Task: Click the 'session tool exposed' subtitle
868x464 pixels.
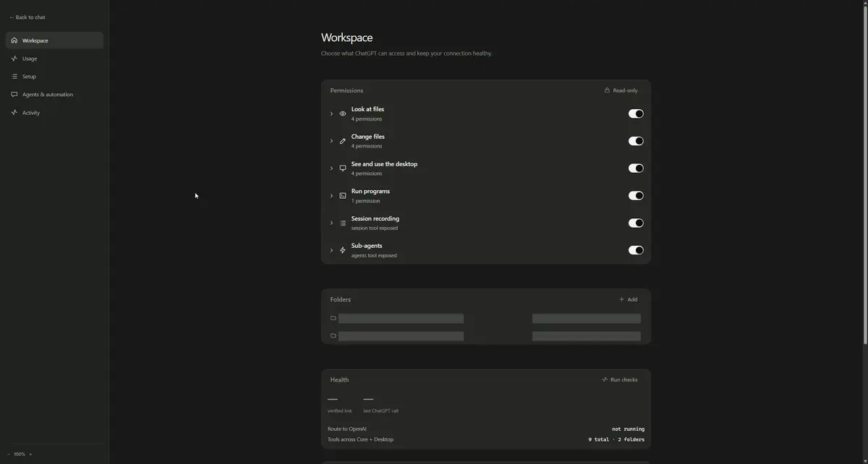Action: pos(375,228)
